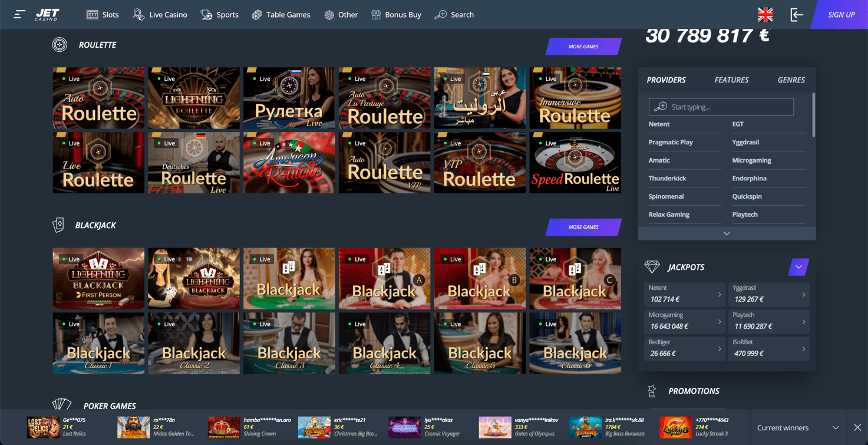This screenshot has width=868, height=445.
Task: Open Lost Relics winner game icon
Action: [x=43, y=427]
